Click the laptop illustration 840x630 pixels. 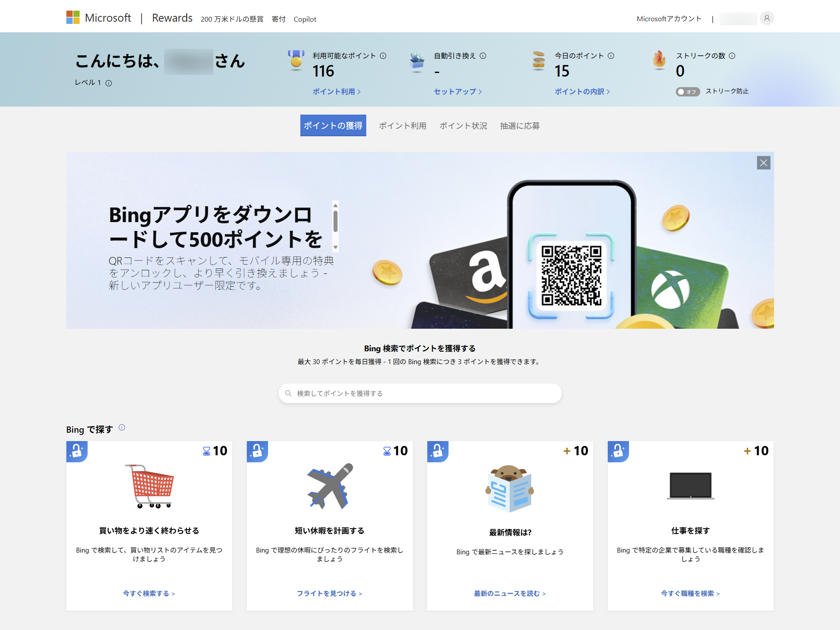(x=690, y=486)
